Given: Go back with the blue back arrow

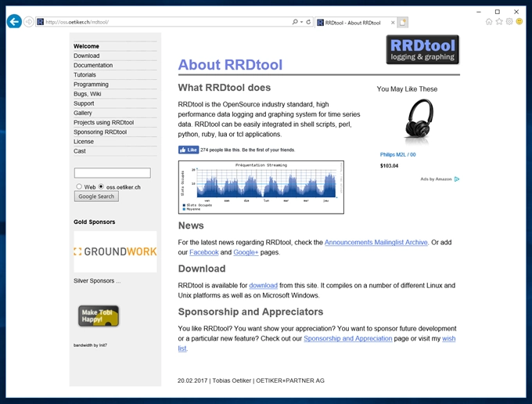Looking at the screenshot, I should [x=14, y=22].
